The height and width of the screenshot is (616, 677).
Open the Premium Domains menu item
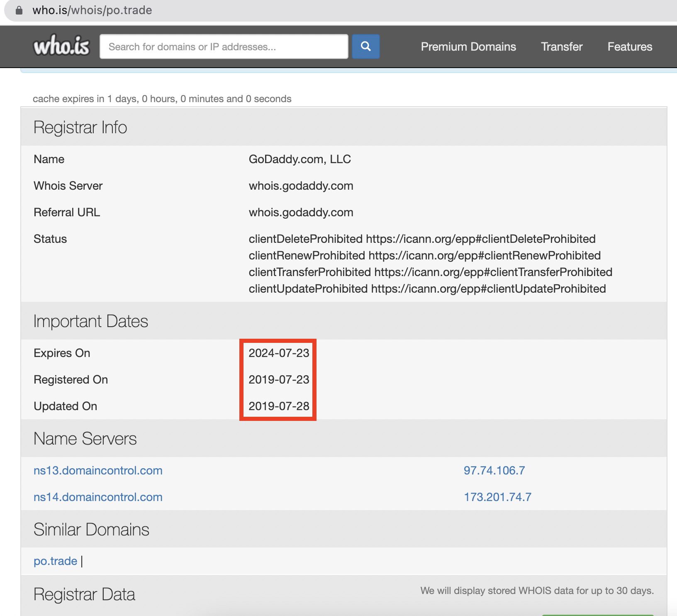click(468, 46)
